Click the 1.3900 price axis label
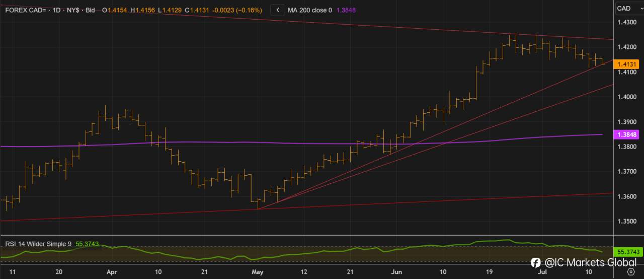 pyautogui.click(x=626, y=122)
